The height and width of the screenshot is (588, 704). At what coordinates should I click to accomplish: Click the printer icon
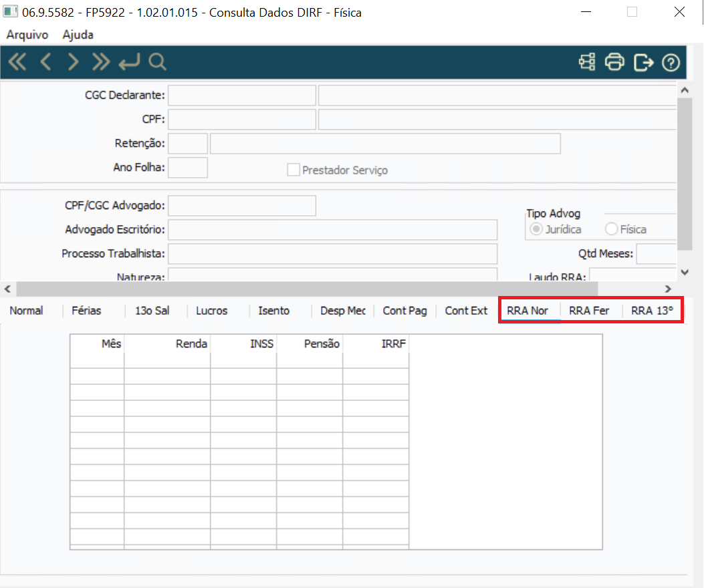(614, 62)
